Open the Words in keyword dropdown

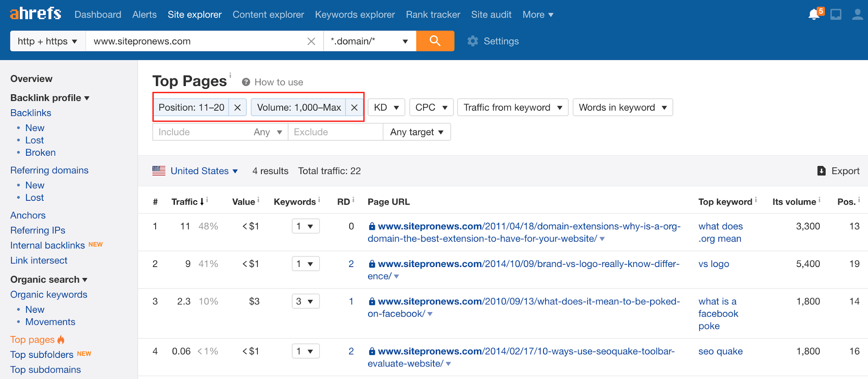click(x=623, y=107)
